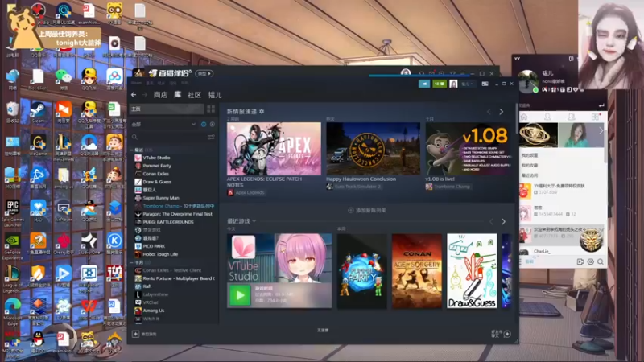The height and width of the screenshot is (362, 644).
Task: Open the 社区 community tab
Action: point(194,95)
